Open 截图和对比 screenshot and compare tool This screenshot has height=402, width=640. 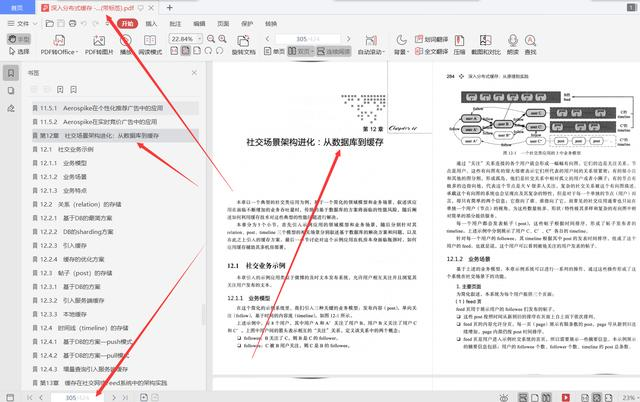(486, 44)
